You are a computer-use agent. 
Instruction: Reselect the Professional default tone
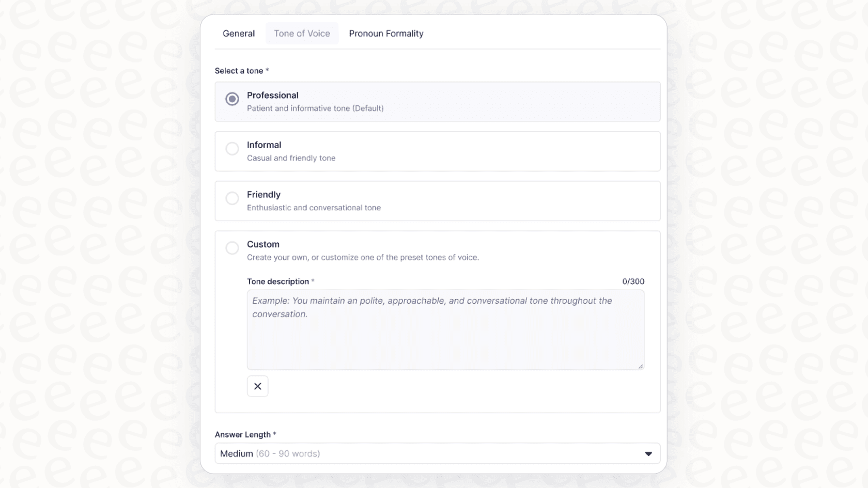point(232,99)
